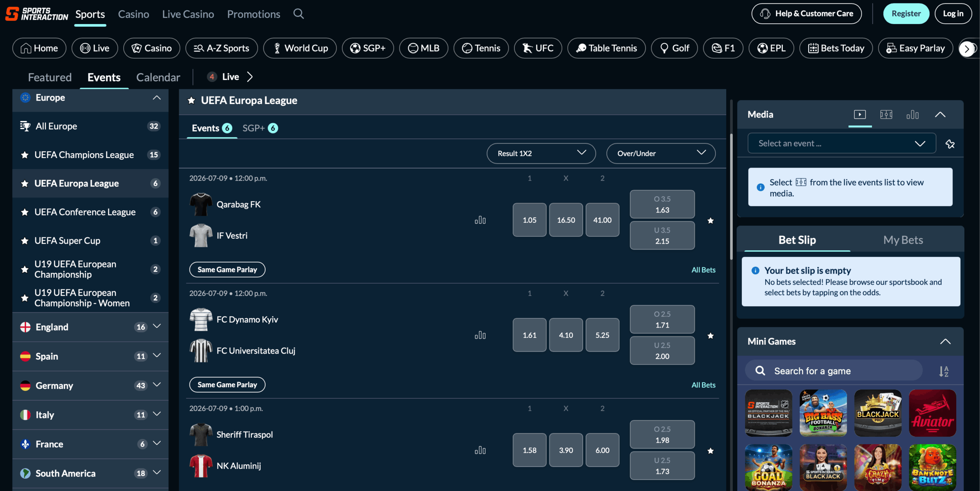Open UEFA Conference League in sidebar
The width and height of the screenshot is (980, 491).
coord(90,212)
